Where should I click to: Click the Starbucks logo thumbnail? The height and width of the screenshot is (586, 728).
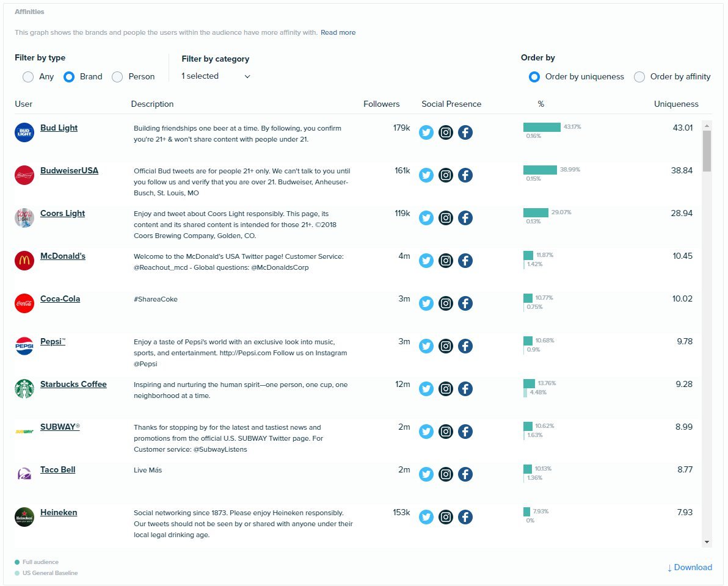point(24,389)
